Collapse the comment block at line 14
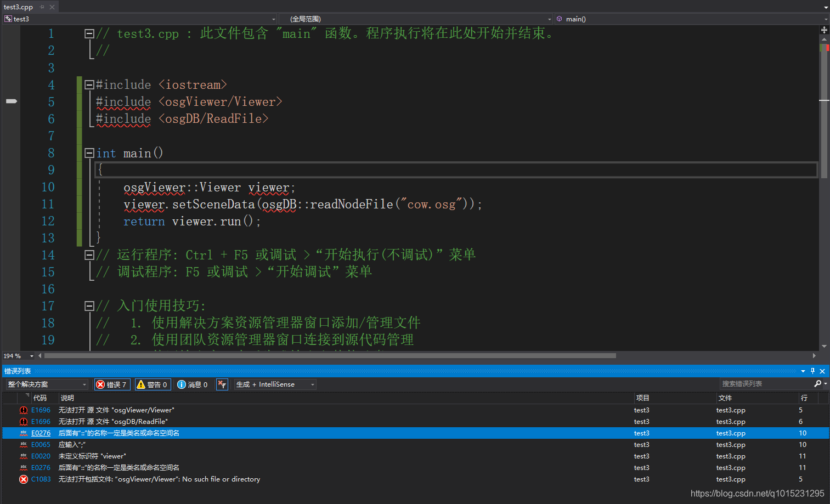The width and height of the screenshot is (830, 504). 89,255
